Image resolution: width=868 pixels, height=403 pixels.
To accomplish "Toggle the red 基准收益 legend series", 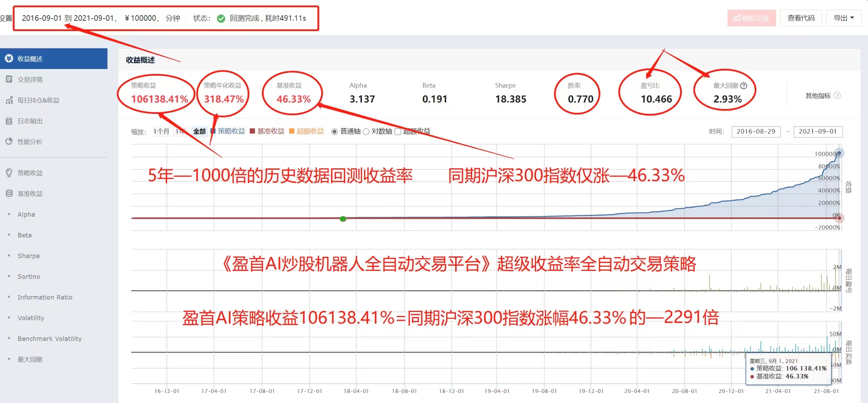I will click(x=267, y=131).
